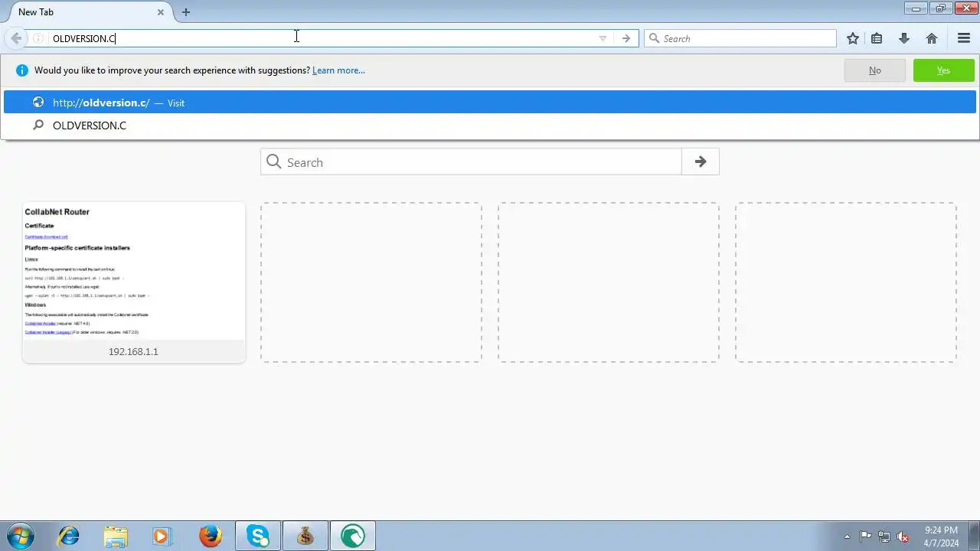Click the magnifier icon in toolbar search box
The height and width of the screenshot is (551, 980).
pos(654,38)
